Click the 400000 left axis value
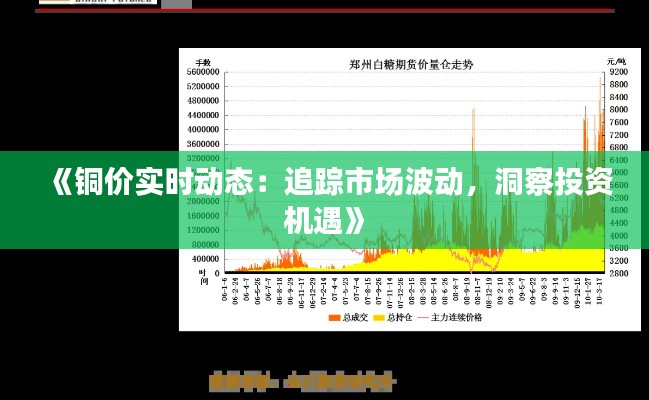The height and width of the screenshot is (400, 649). coord(205,259)
